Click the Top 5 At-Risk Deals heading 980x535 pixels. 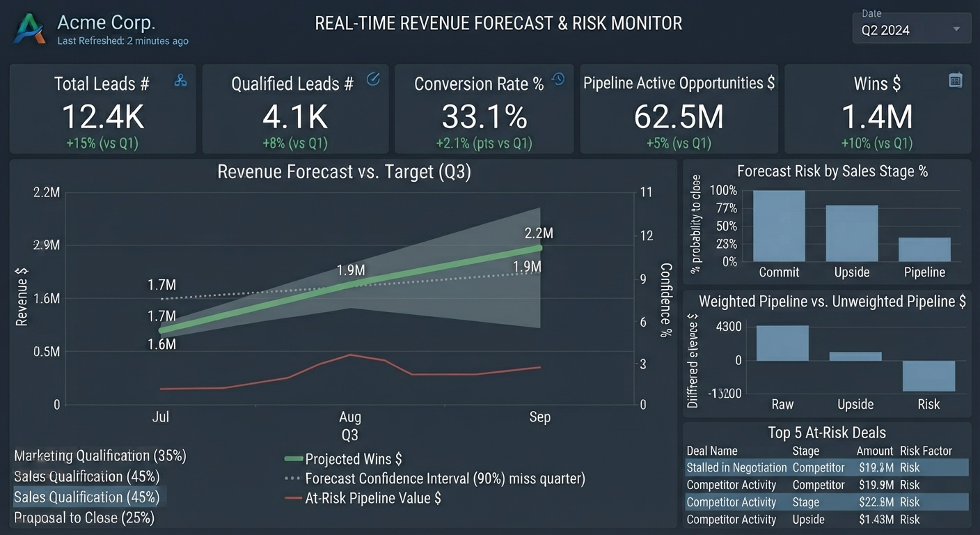pyautogui.click(x=827, y=432)
